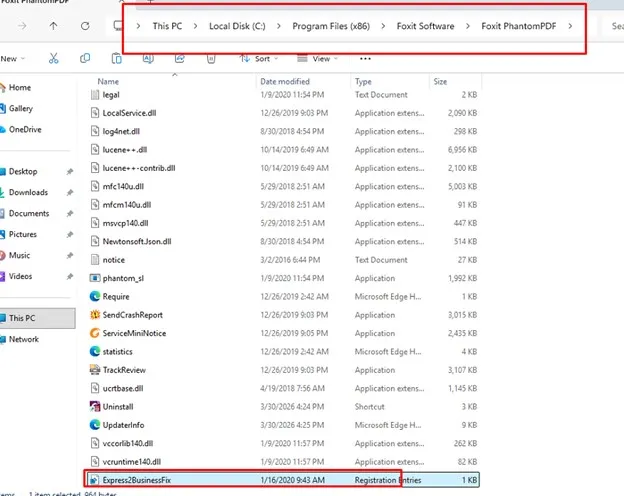Sort by the Date modified column header
The image size is (624, 496).
[x=285, y=81]
